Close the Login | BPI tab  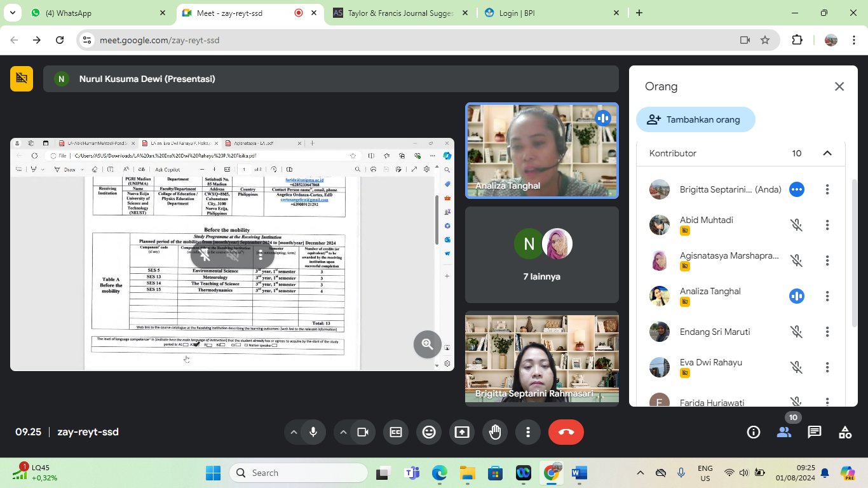click(x=616, y=13)
